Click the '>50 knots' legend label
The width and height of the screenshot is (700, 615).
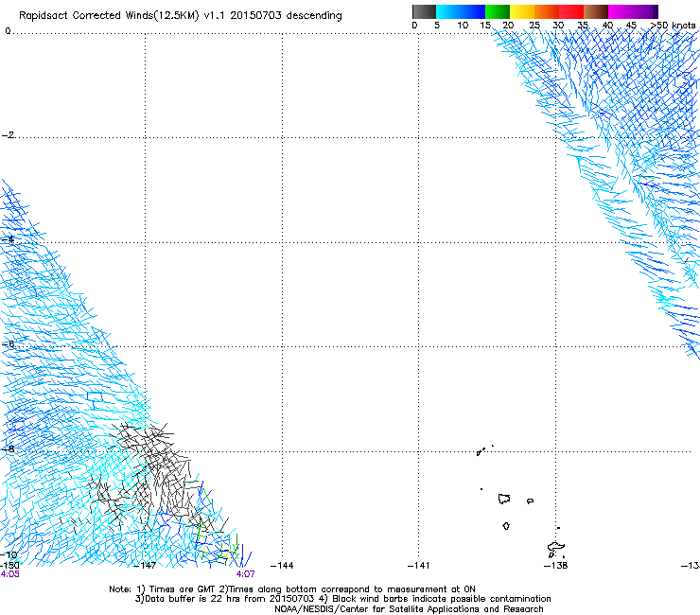point(673,26)
